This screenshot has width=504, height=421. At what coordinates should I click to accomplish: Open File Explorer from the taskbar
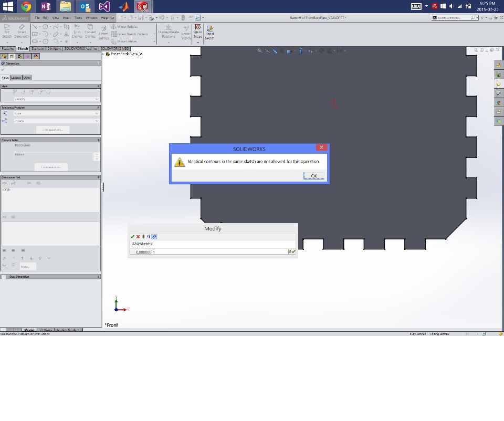[x=65, y=6]
